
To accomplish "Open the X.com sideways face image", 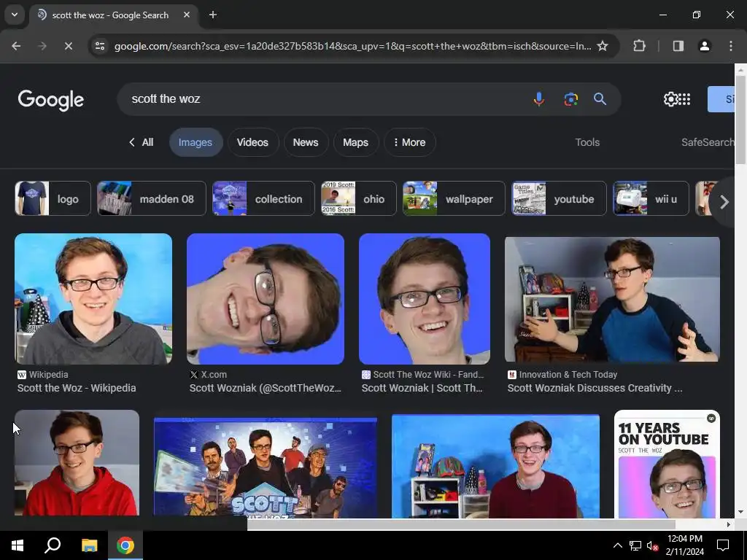I will tap(266, 299).
